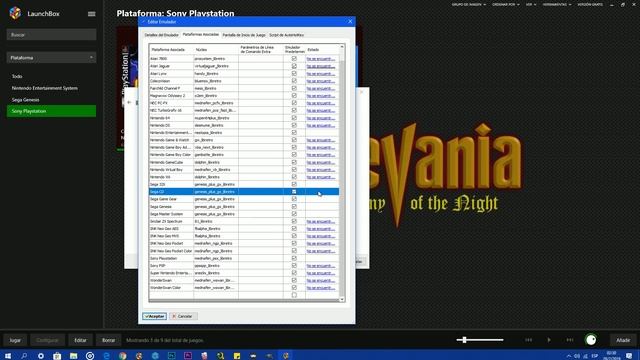Switch to Script de AutoHotKey tab
The width and height of the screenshot is (640, 360).
(x=287, y=35)
